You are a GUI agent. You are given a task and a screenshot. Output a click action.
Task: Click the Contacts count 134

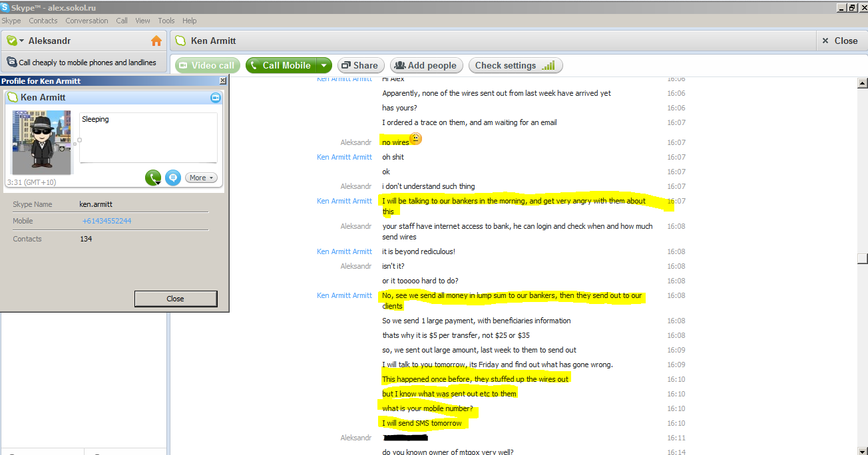(x=86, y=239)
